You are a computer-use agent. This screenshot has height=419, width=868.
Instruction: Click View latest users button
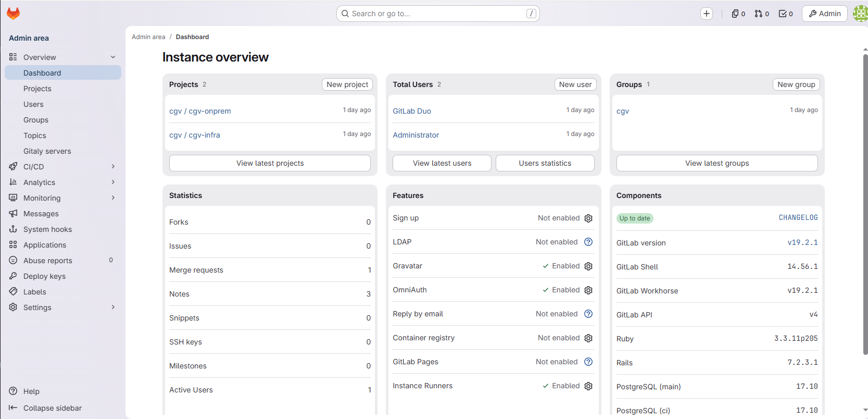click(442, 163)
